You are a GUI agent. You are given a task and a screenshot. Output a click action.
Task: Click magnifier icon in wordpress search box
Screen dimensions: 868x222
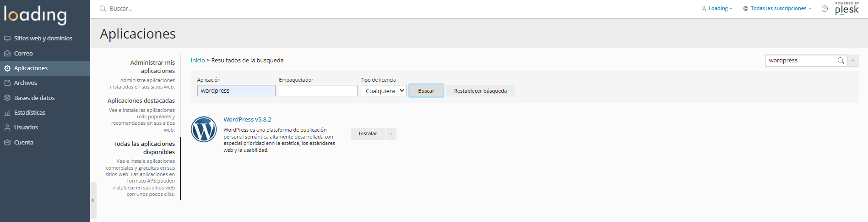pyautogui.click(x=841, y=61)
